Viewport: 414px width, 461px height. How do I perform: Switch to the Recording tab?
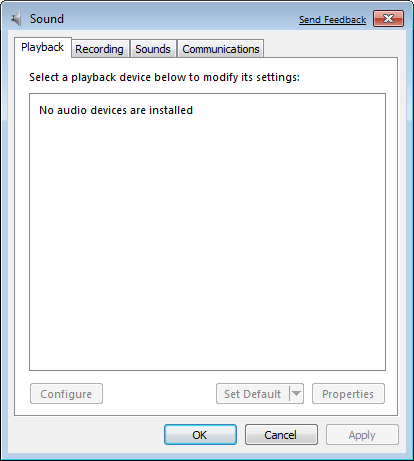click(99, 49)
